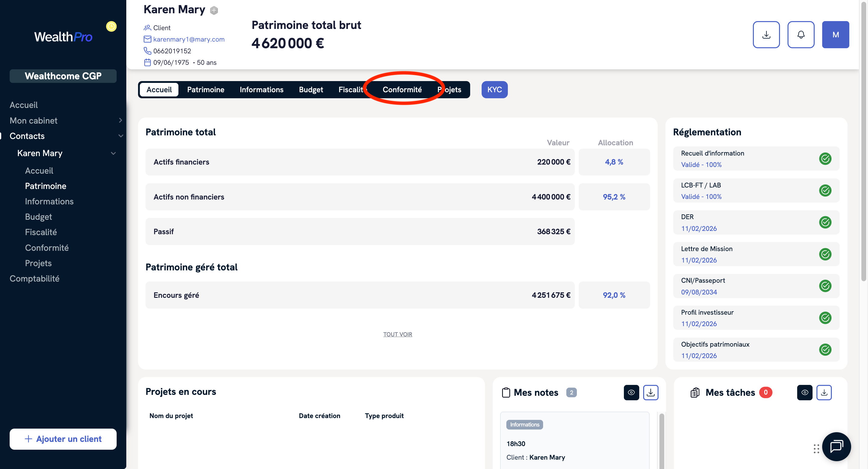Expand the Mon cabinet sidebar menu
Screen dimensions: 868x469
pyautogui.click(x=120, y=120)
